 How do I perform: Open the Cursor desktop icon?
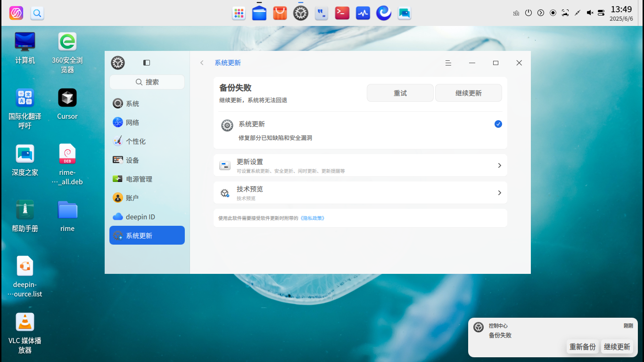(67, 104)
